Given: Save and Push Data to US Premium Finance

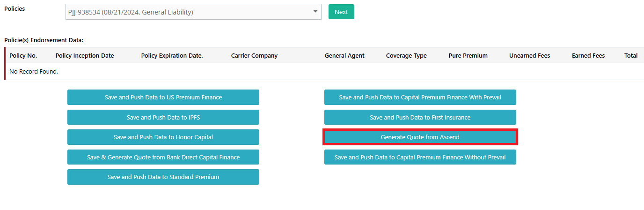Looking at the screenshot, I should click(x=163, y=97).
